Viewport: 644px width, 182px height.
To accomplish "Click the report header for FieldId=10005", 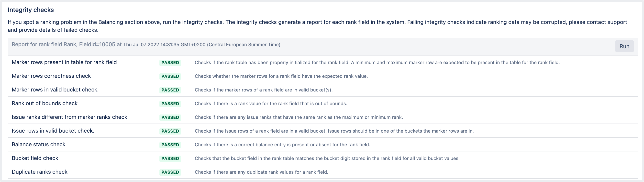I will click(x=146, y=45).
